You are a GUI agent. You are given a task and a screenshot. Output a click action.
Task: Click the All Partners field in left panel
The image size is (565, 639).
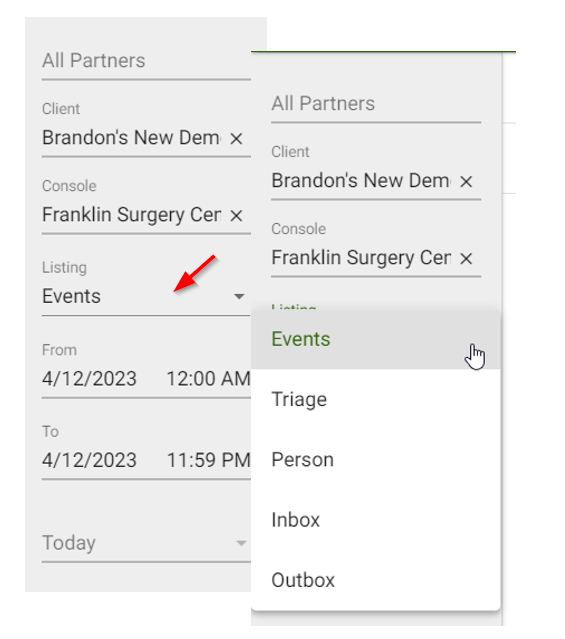(146, 61)
